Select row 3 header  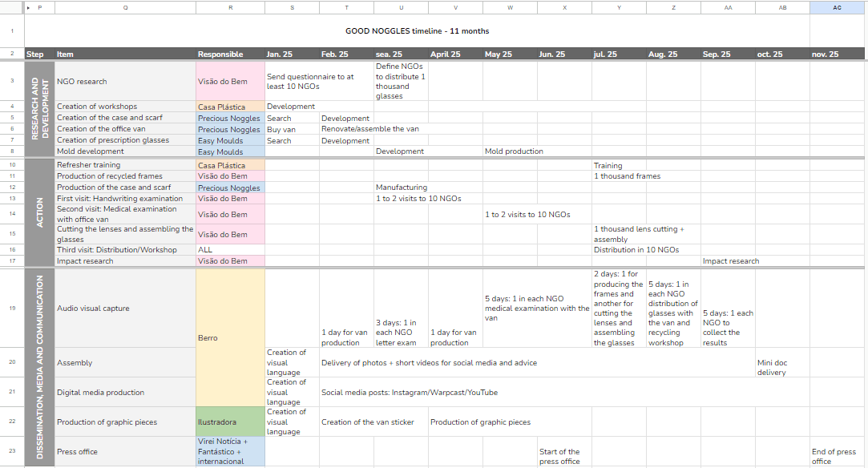(x=12, y=81)
